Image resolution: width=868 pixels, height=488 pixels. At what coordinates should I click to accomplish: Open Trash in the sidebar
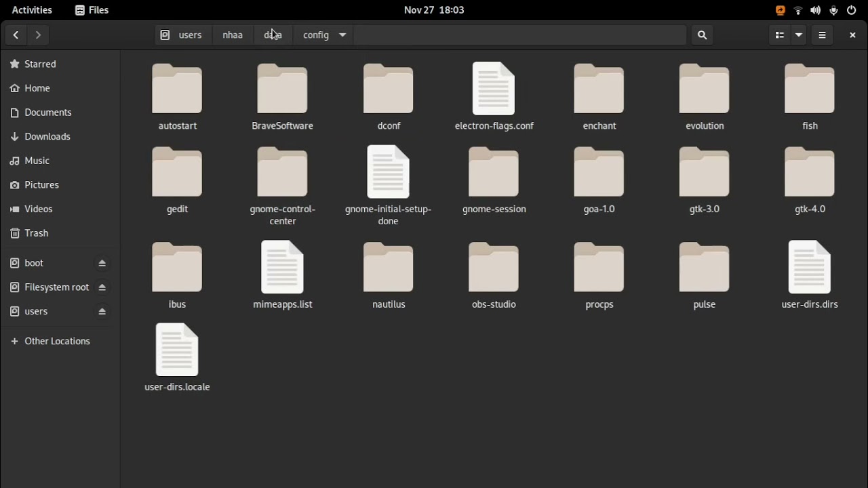[x=60, y=233]
